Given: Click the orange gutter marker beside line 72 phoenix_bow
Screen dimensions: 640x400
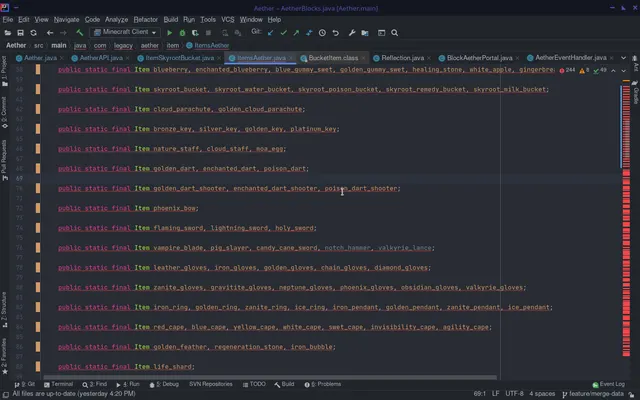Looking at the screenshot, I should [38, 208].
